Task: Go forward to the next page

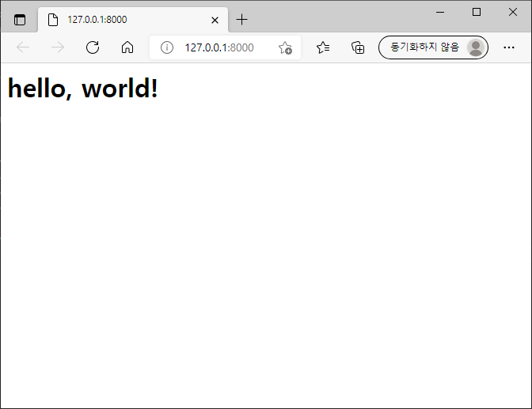Action: click(58, 47)
